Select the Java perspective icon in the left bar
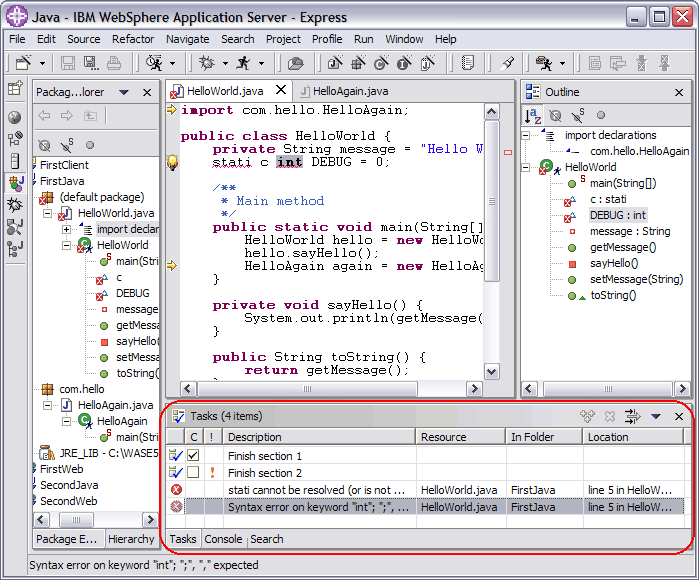 point(15,182)
